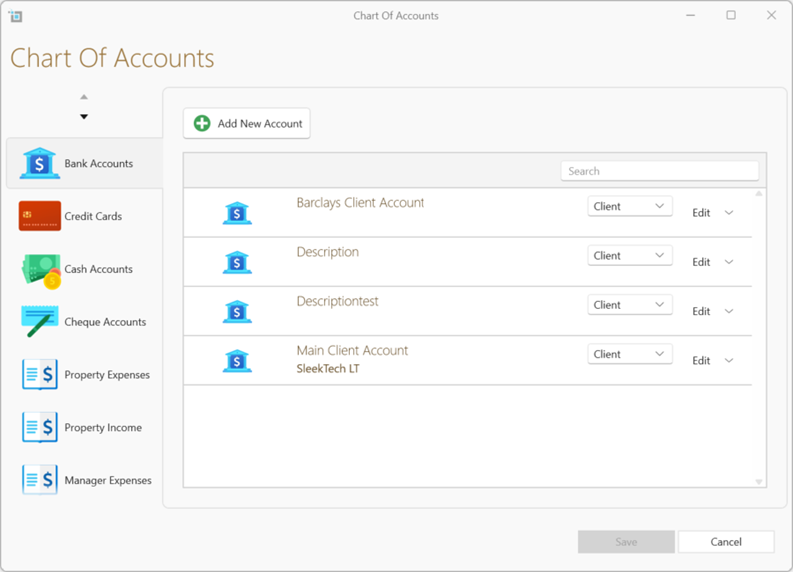Switch to Property Income category label
Viewport: 793px width, 572px height.
103,428
